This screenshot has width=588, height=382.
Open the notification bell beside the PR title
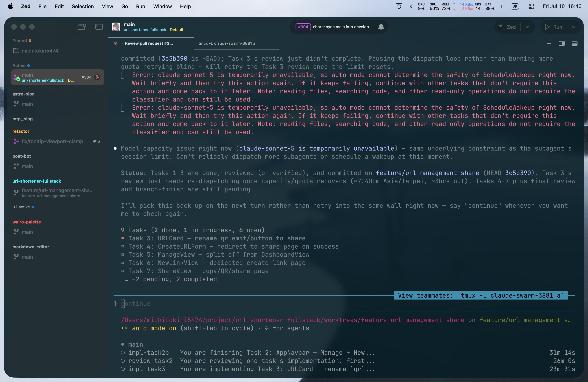click(381, 27)
